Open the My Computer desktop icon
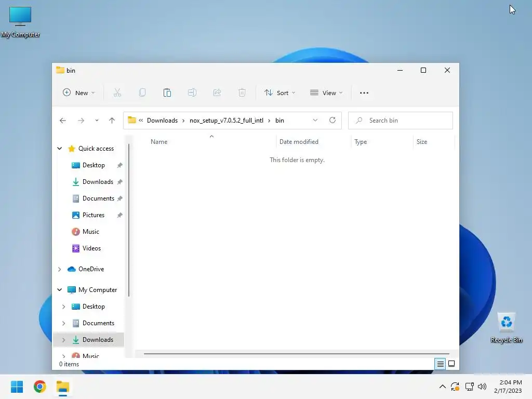Screen dimensions: 532x399 coord(20,22)
